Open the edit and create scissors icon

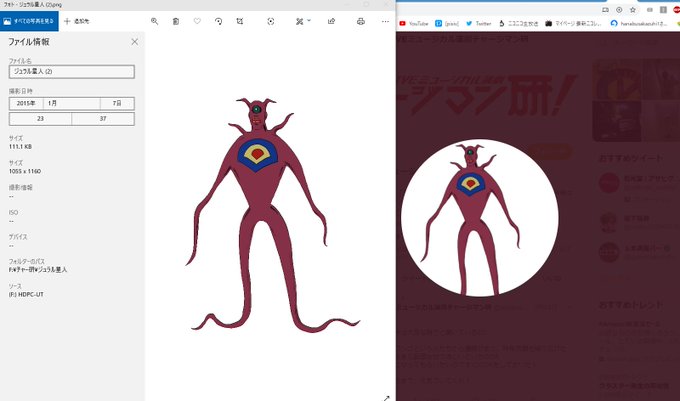299,21
